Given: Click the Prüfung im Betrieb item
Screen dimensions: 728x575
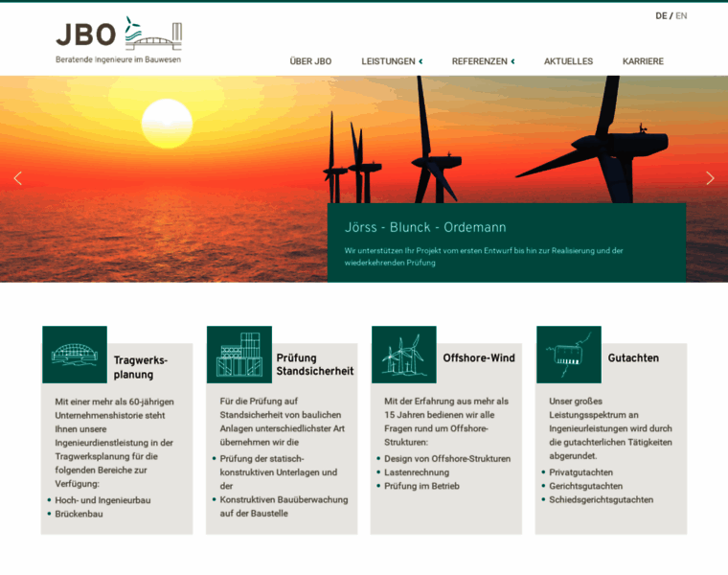Looking at the screenshot, I should coord(421,486).
